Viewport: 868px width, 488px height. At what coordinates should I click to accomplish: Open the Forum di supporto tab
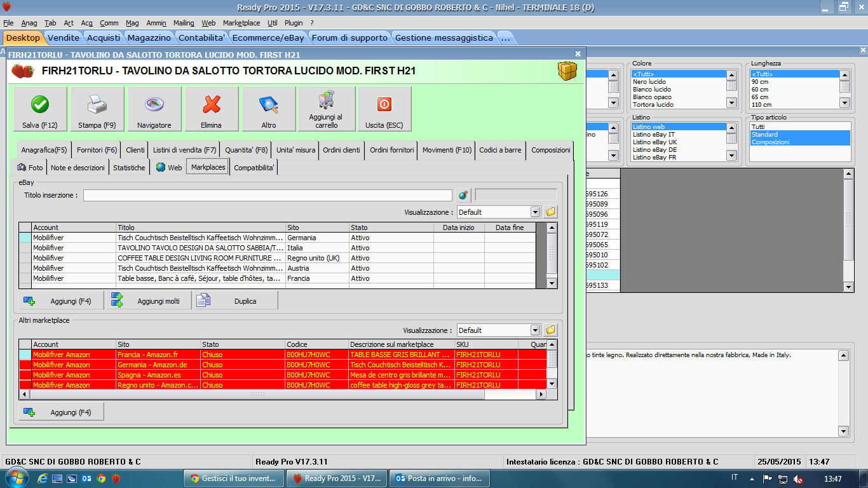click(x=349, y=37)
